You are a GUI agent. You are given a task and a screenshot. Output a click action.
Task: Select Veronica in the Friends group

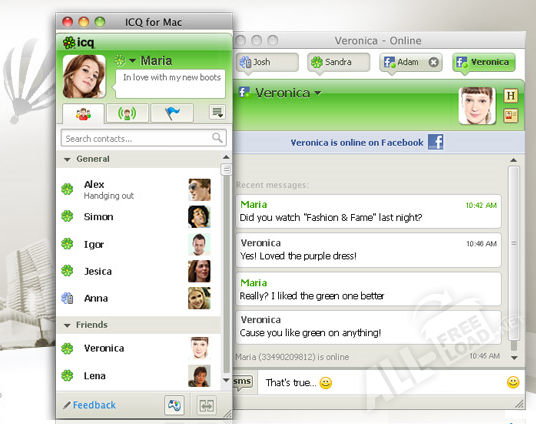138,348
